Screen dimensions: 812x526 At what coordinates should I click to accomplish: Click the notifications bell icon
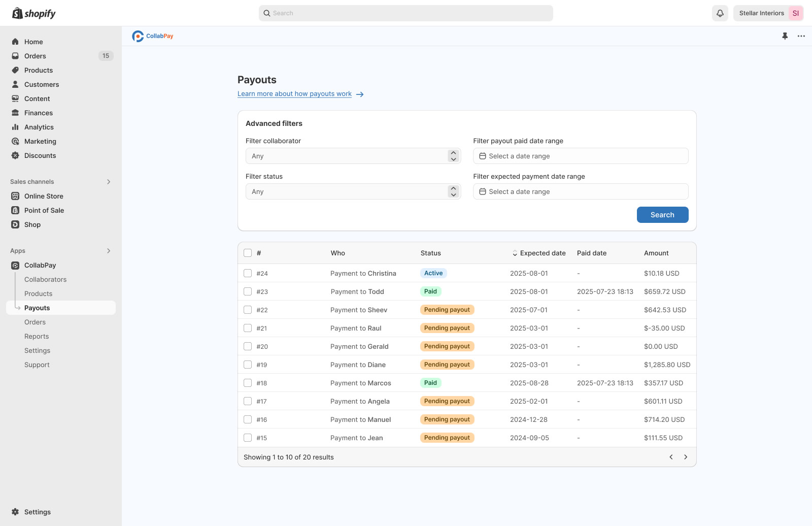(720, 13)
